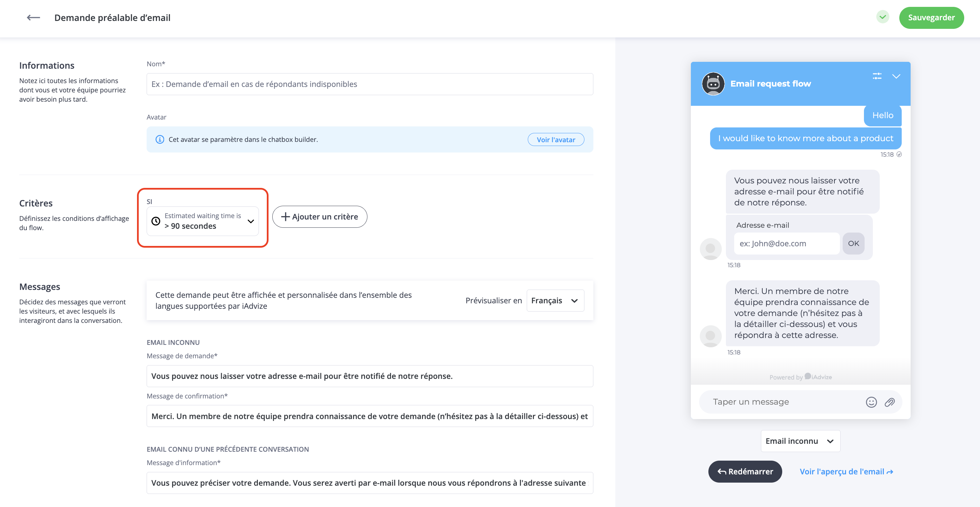Click the info icon in the avatar notice
The image size is (980, 507).
tap(160, 139)
